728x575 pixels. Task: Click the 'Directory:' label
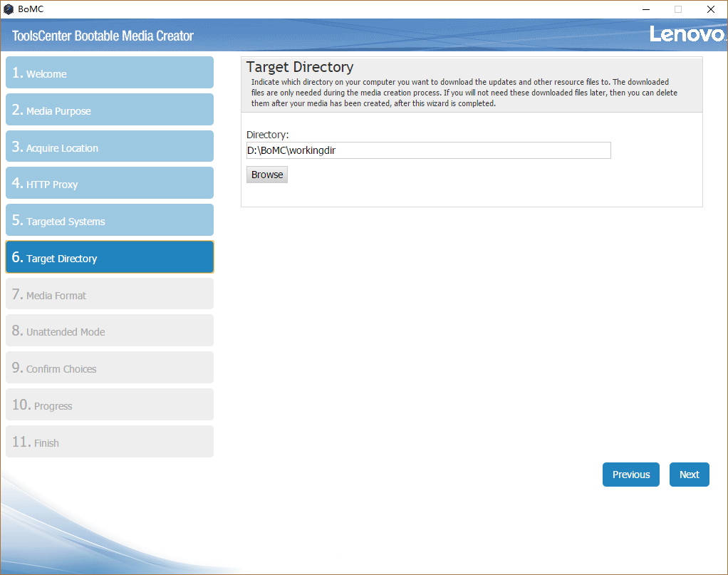pyautogui.click(x=267, y=135)
